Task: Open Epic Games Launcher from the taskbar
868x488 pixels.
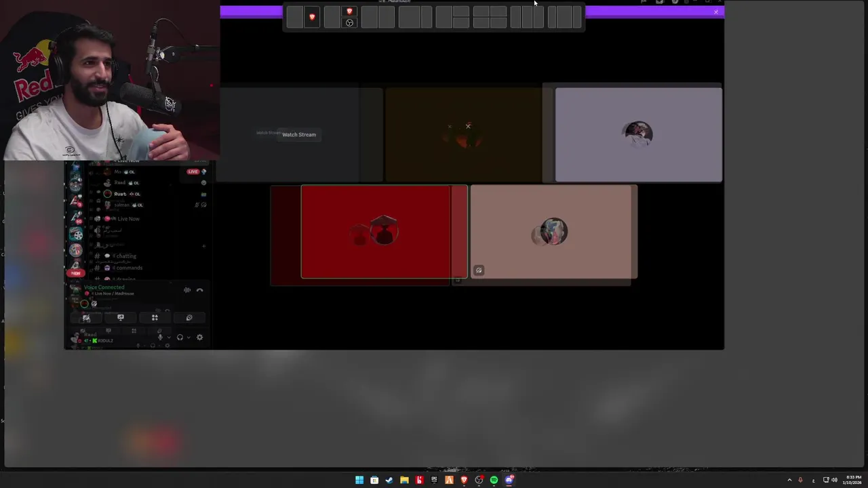Action: tap(434, 480)
